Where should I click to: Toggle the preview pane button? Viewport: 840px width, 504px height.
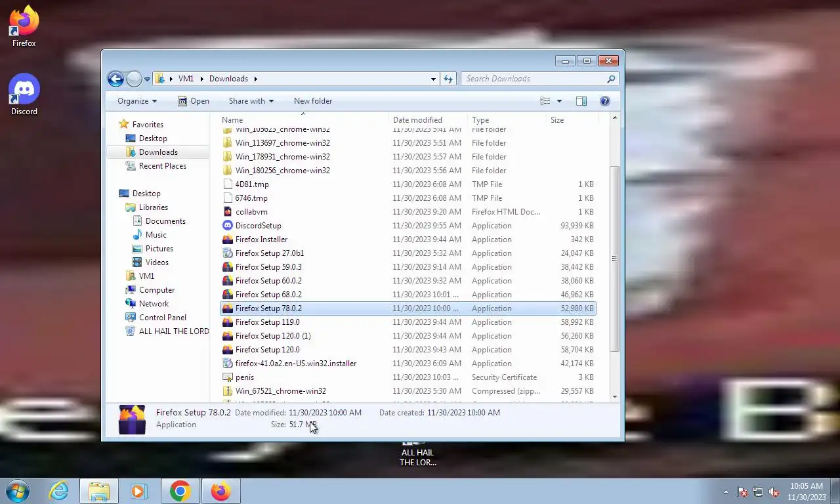(581, 101)
